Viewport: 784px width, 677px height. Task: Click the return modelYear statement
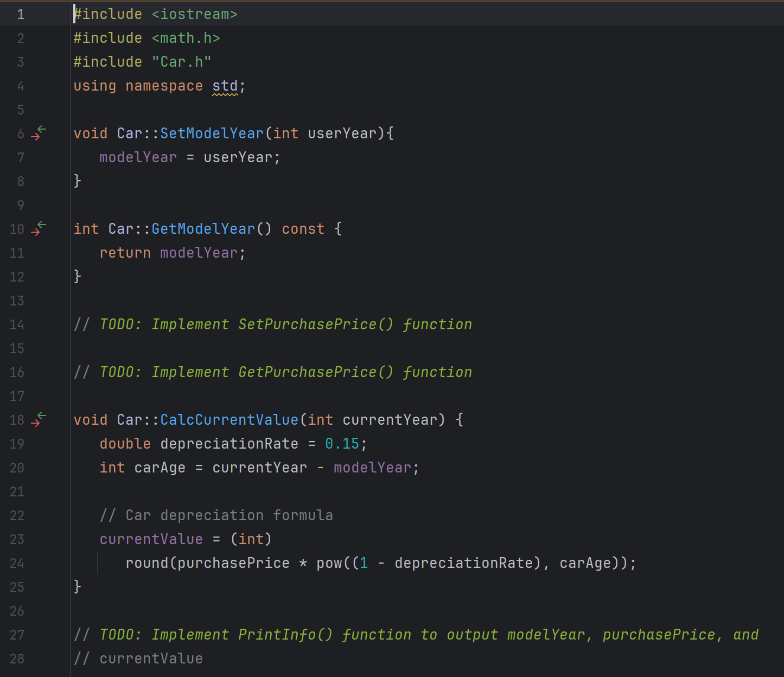coord(172,252)
